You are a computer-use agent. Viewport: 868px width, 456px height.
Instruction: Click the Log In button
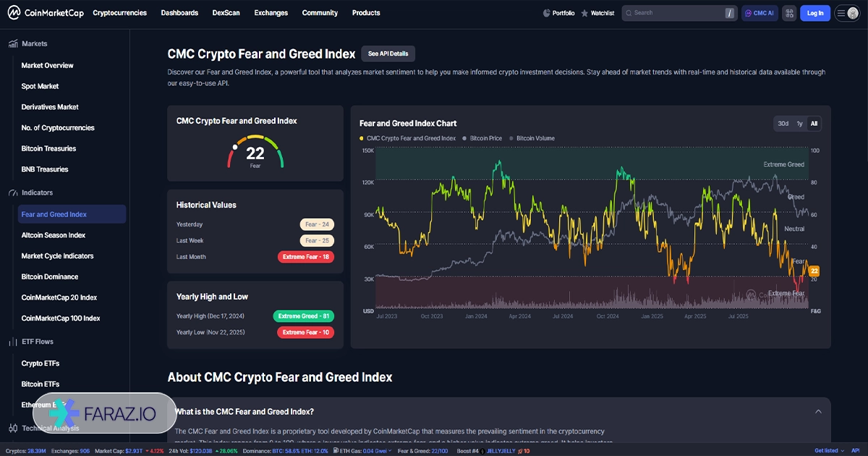click(x=814, y=13)
